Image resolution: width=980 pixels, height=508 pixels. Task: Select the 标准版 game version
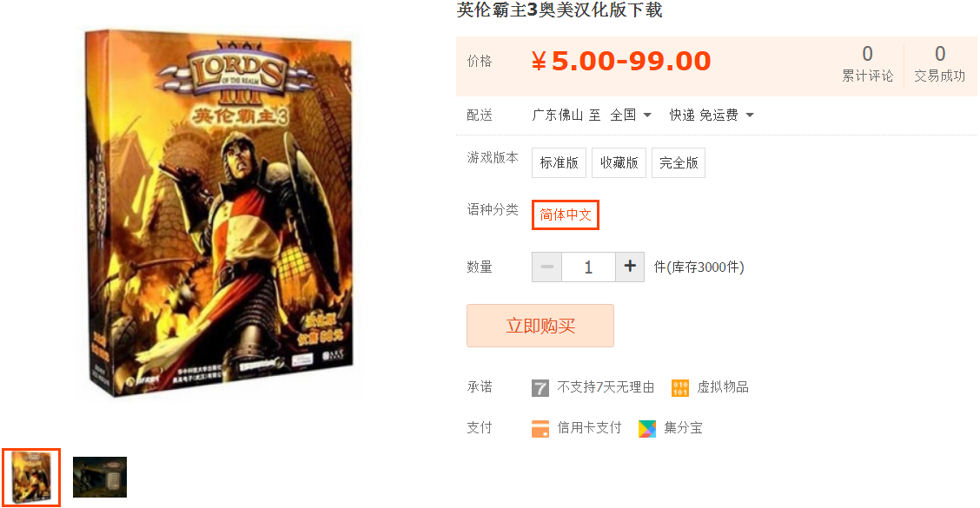(559, 163)
